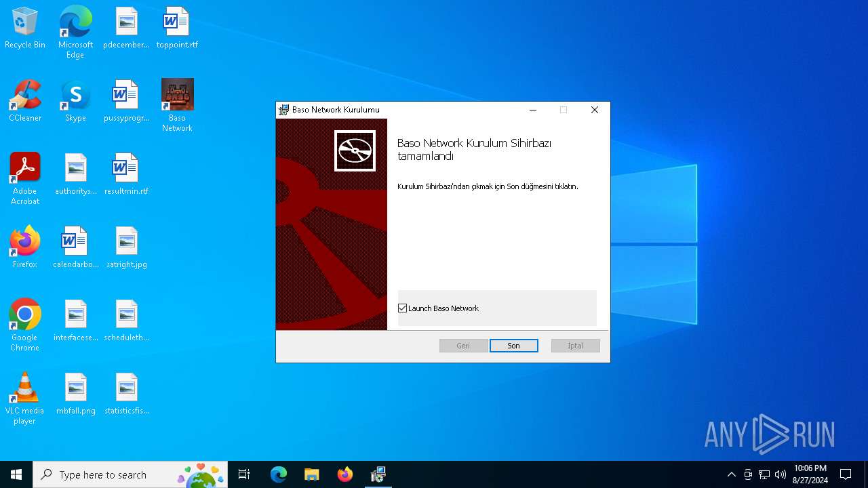This screenshot has width=868, height=488.
Task: Select the resultmin.rtf document icon
Action: tap(126, 174)
